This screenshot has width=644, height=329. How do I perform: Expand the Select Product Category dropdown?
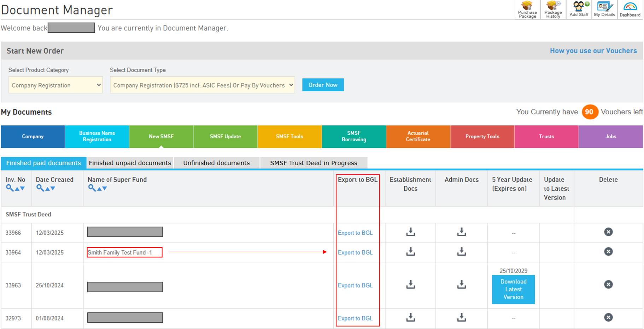click(55, 85)
